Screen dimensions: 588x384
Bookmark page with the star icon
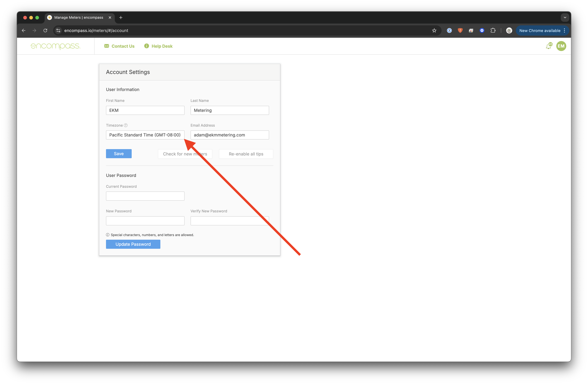point(434,31)
